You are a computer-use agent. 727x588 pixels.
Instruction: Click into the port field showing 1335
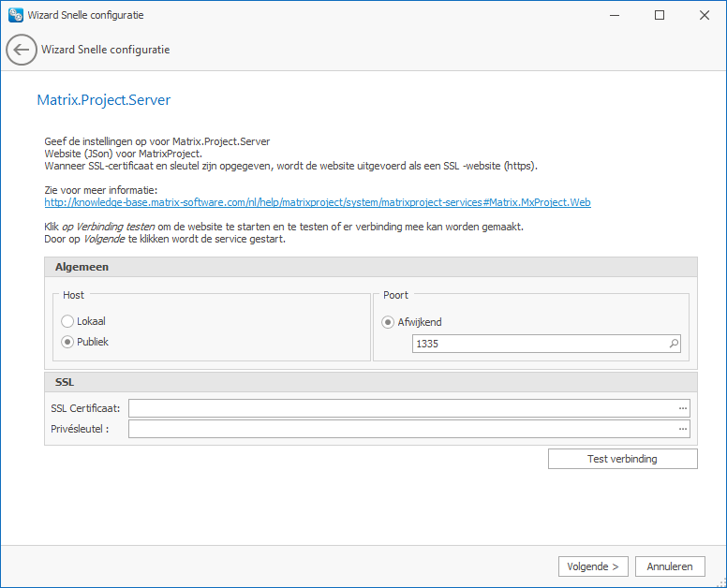pos(539,345)
